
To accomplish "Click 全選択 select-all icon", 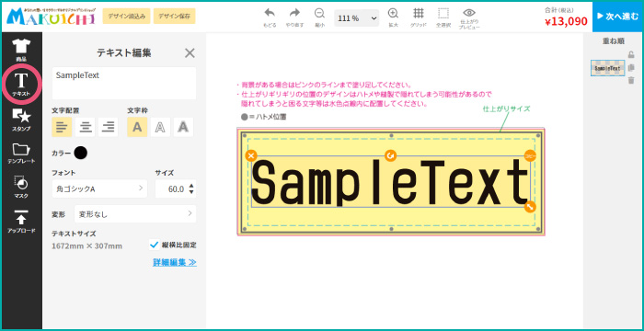I will point(443,17).
